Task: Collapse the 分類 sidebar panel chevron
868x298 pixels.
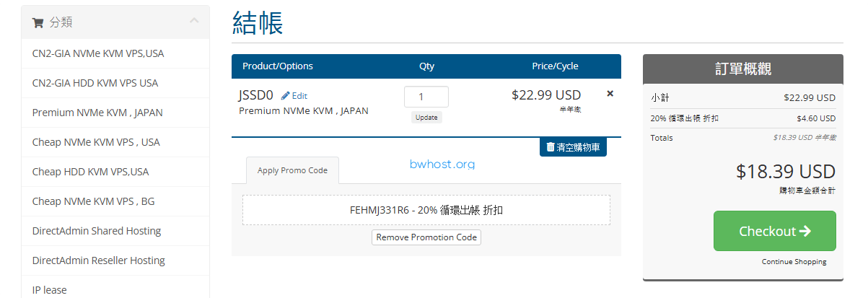Action: pyautogui.click(x=194, y=21)
